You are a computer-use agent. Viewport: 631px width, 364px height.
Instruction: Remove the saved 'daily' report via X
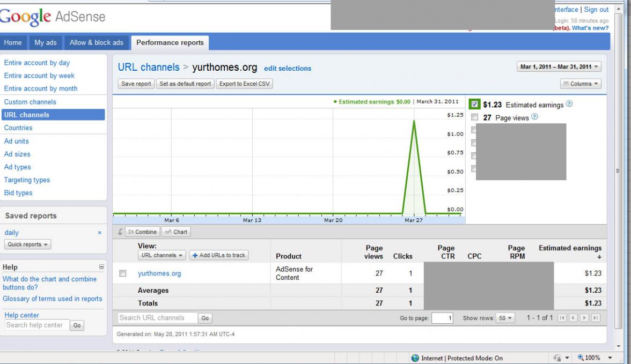click(x=99, y=233)
